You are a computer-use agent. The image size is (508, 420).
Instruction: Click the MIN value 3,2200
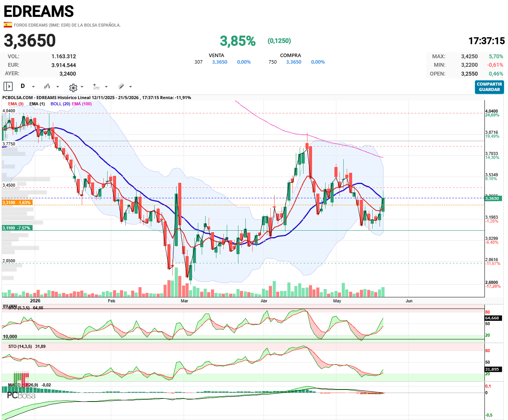pyautogui.click(x=469, y=65)
